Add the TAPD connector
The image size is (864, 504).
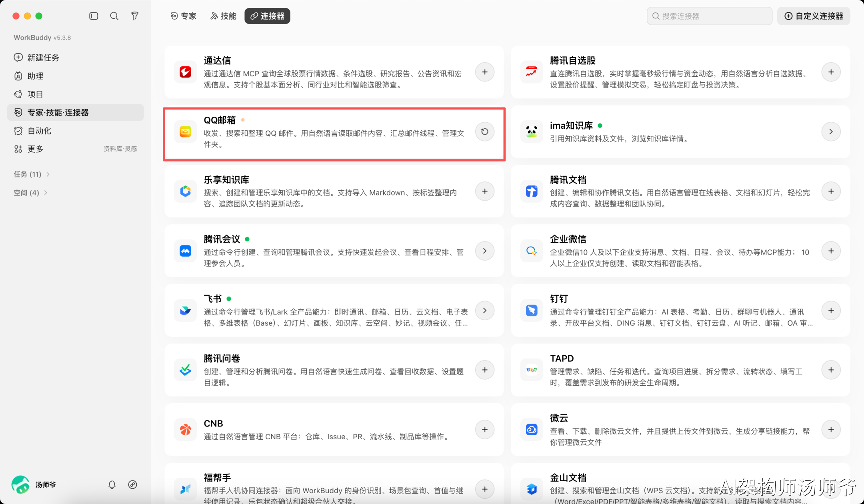tap(831, 370)
